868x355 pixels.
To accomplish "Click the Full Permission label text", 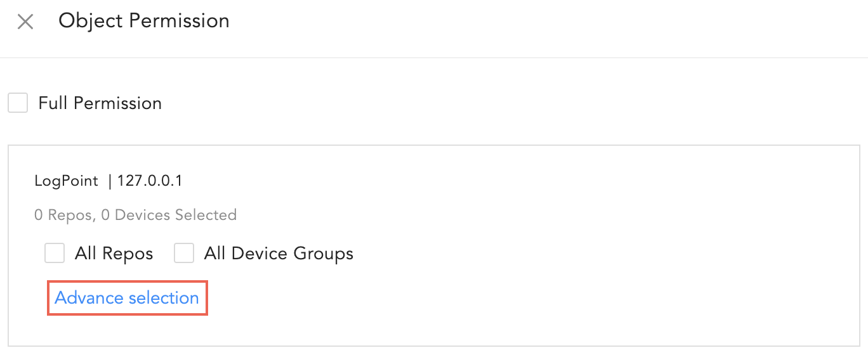I will [100, 103].
